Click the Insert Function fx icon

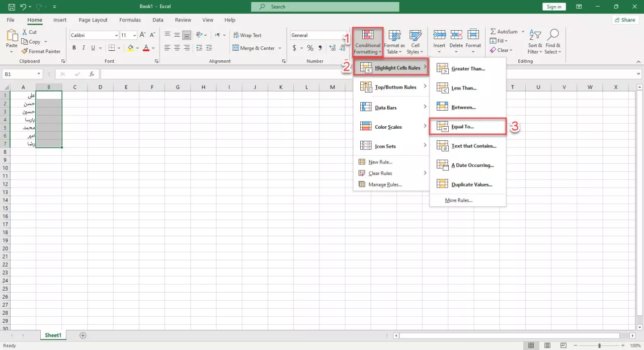click(92, 74)
